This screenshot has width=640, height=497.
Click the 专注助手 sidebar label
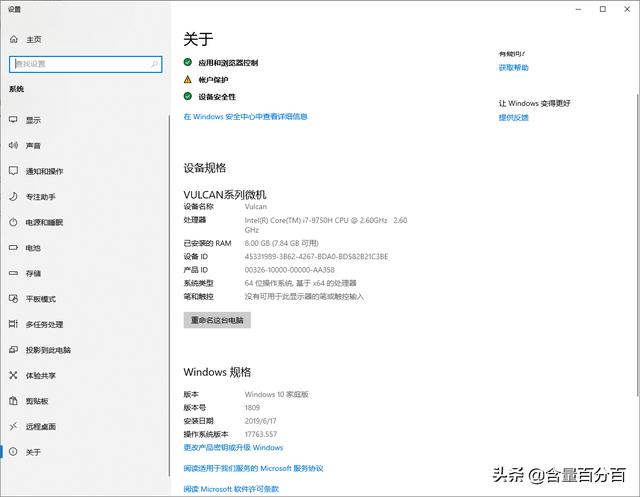[x=40, y=197]
